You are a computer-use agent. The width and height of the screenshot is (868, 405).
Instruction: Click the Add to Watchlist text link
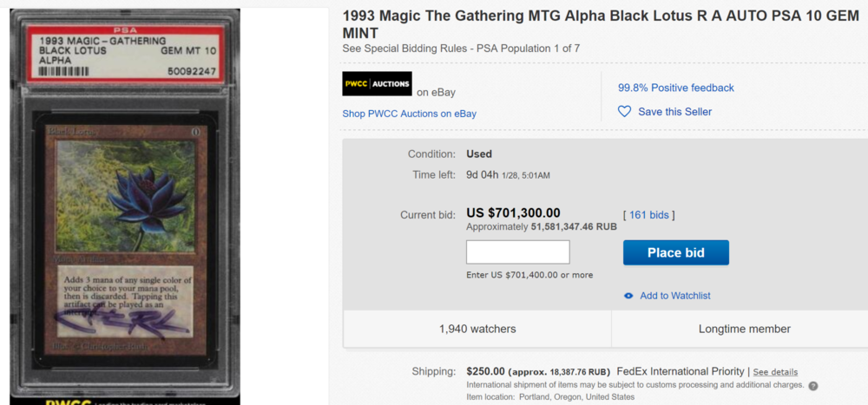tap(674, 296)
